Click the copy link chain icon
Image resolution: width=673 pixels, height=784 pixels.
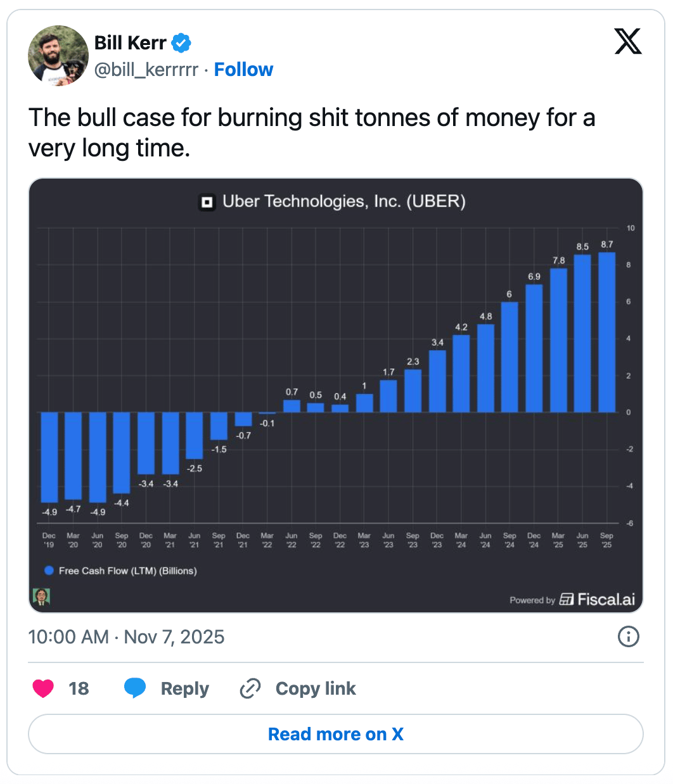(x=250, y=688)
